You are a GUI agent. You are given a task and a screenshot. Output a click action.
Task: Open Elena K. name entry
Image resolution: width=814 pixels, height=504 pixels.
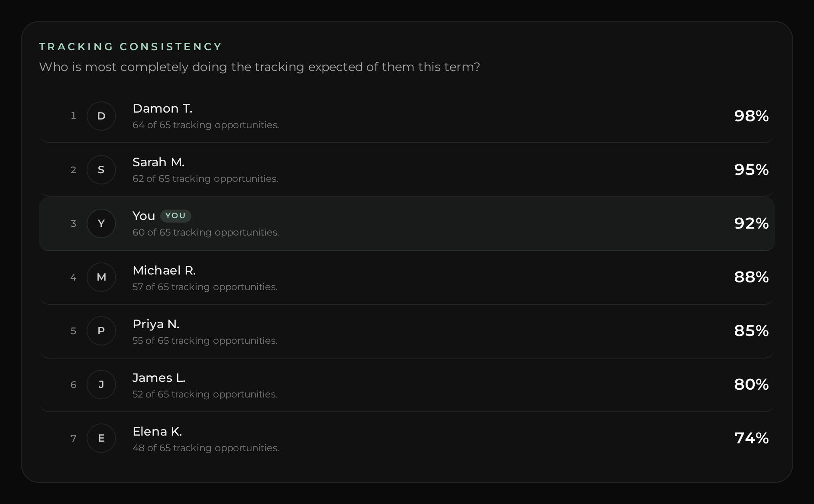click(x=157, y=431)
